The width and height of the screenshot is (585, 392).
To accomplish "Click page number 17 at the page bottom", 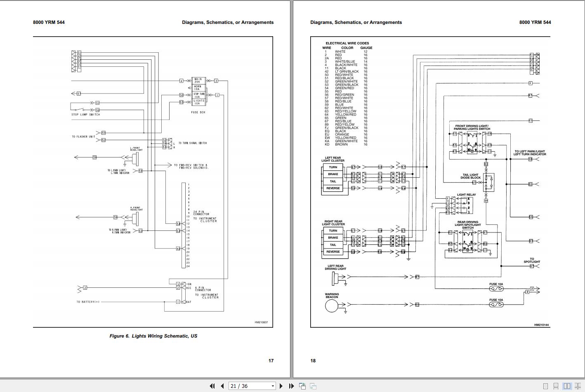I will (271, 361).
